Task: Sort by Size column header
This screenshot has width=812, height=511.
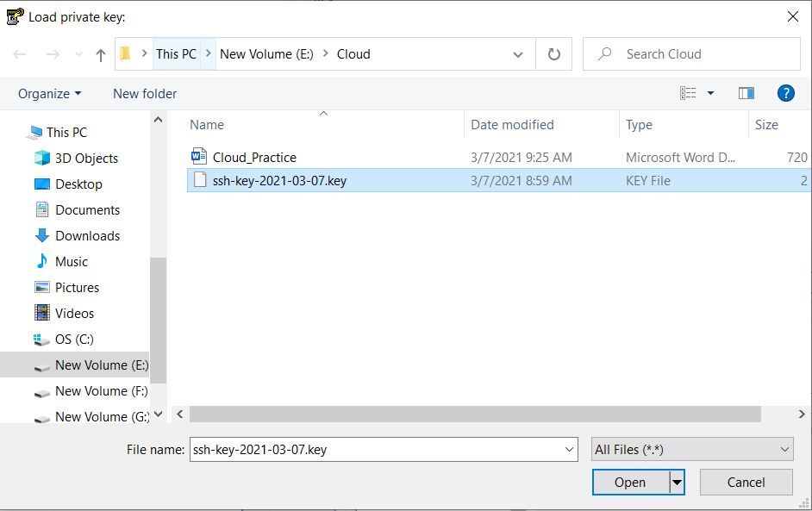Action: tap(766, 125)
